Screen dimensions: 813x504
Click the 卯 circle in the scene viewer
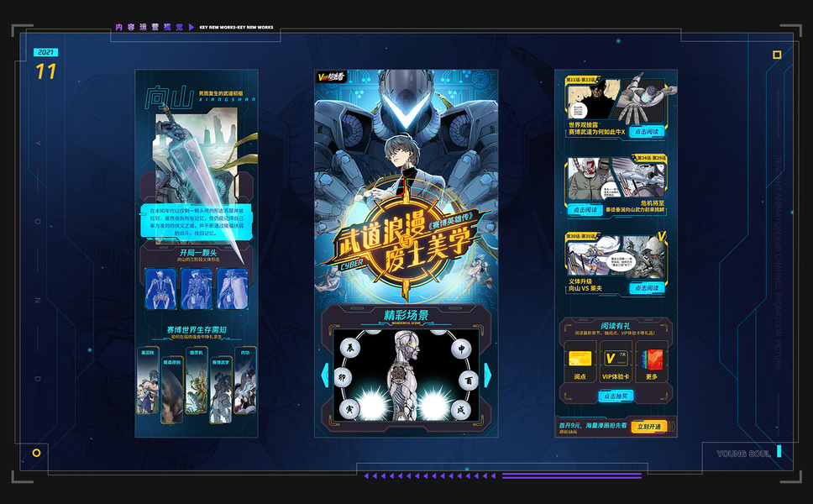pyautogui.click(x=342, y=377)
